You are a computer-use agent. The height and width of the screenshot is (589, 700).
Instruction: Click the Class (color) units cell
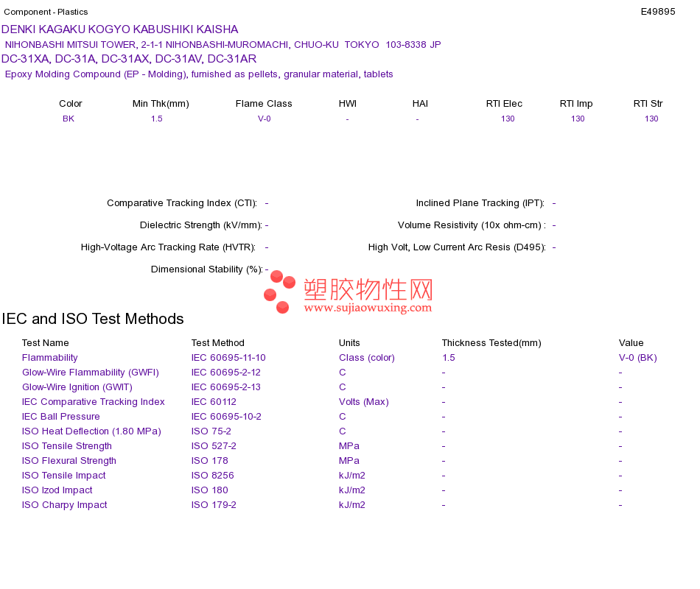367,357
